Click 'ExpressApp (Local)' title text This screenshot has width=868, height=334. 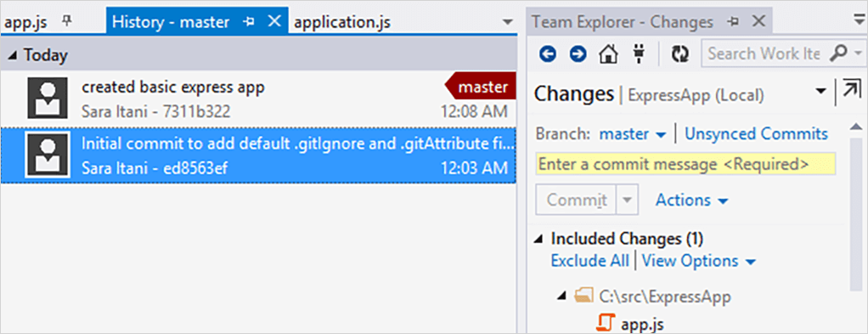pyautogui.click(x=696, y=95)
